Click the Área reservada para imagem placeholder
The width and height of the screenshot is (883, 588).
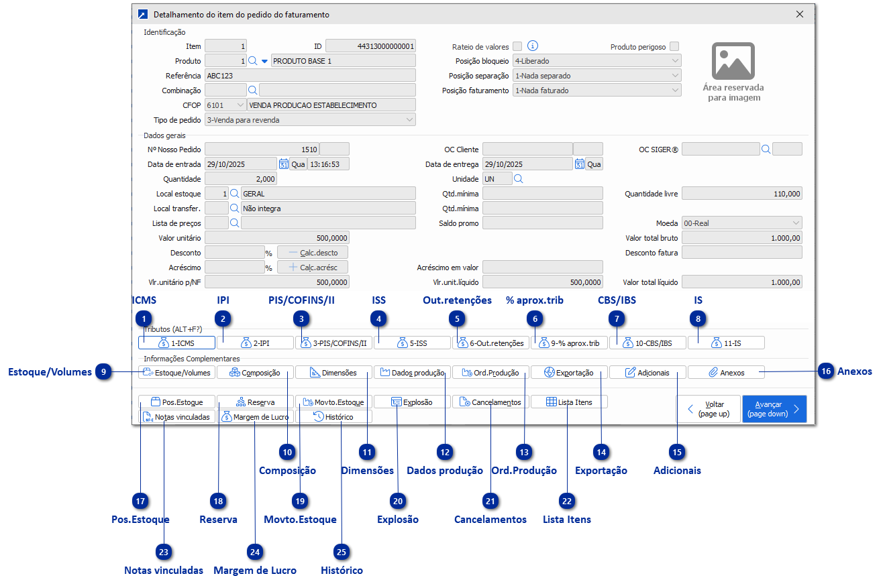[x=733, y=72]
